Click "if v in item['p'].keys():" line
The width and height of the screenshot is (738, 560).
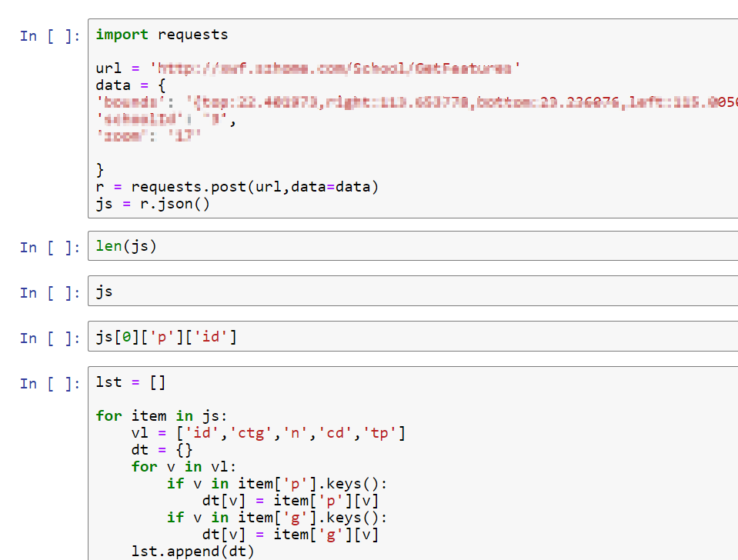point(277,485)
